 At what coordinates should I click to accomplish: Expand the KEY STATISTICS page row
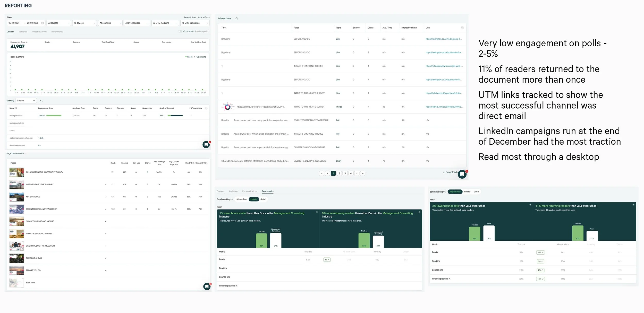(106, 197)
